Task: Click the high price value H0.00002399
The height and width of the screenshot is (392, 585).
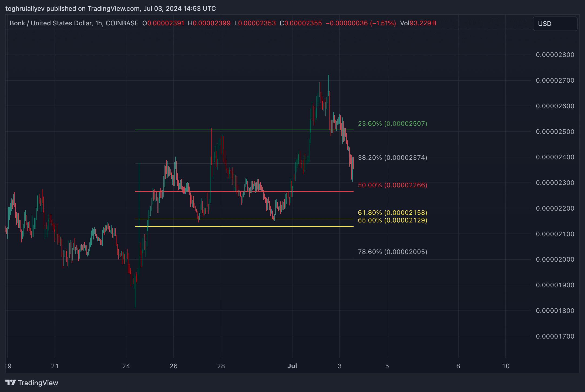Action: coord(209,23)
